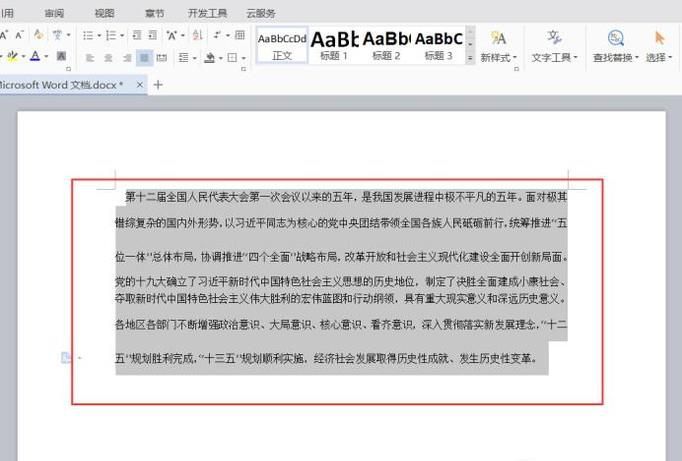Screen dimensions: 682x461
Task: Apply the 标题 1 style
Action: (x=334, y=45)
